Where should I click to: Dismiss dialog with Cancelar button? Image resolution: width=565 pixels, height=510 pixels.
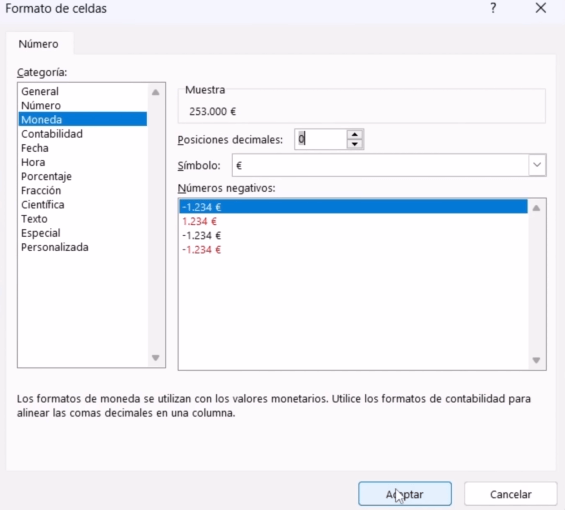pos(511,494)
